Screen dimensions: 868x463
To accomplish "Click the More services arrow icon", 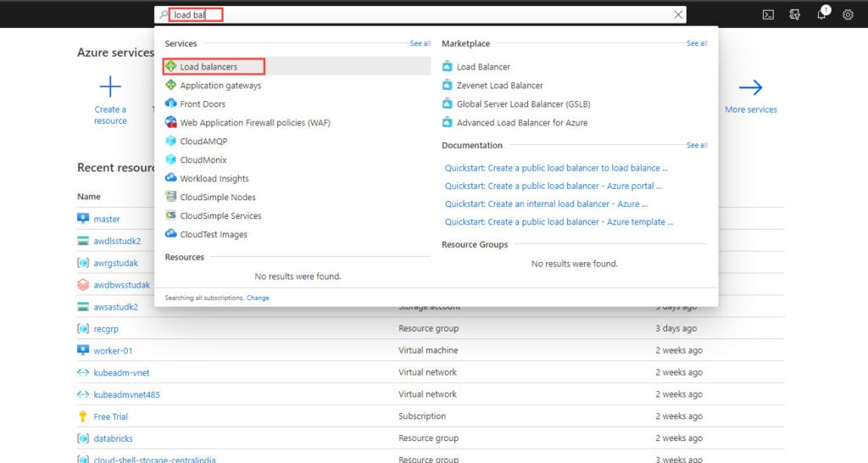I will (750, 87).
